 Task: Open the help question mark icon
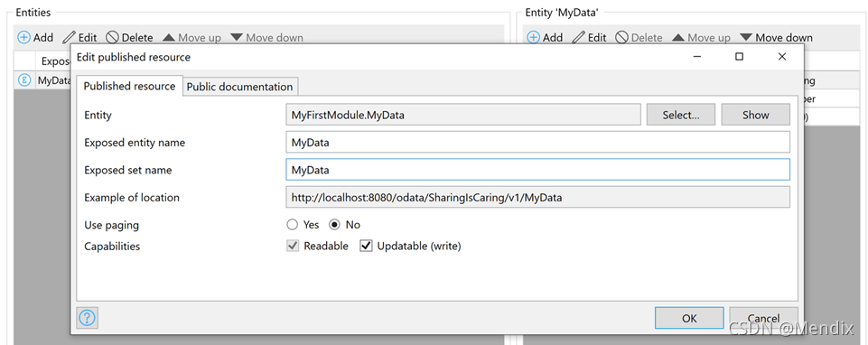(x=88, y=318)
